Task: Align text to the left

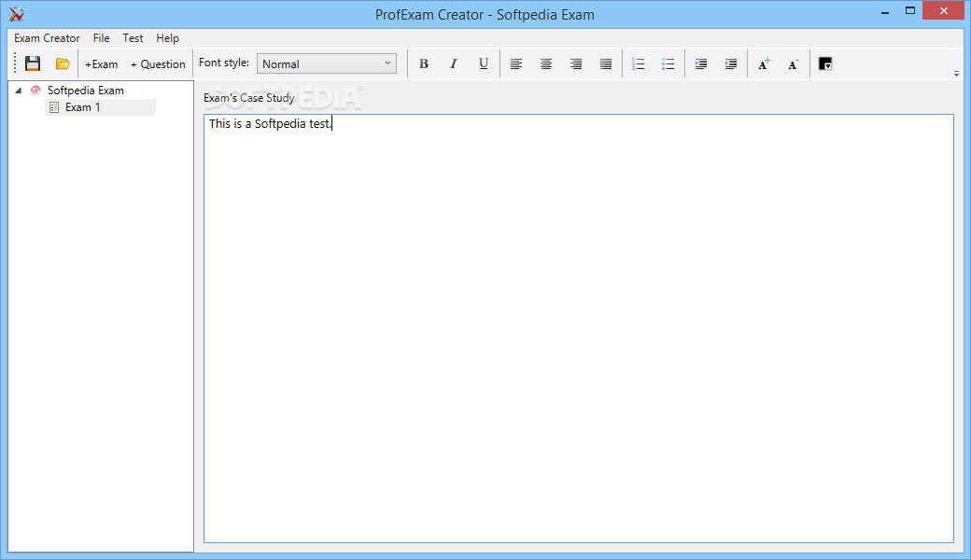Action: tap(515, 63)
